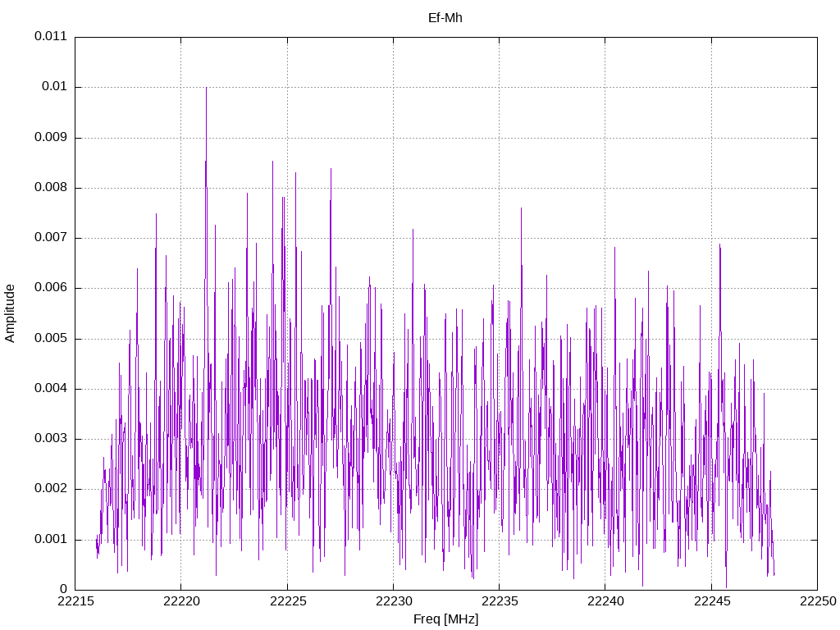The image size is (840, 630).
Task: Select the 0.01 y-axis tick label
Action: coord(53,87)
